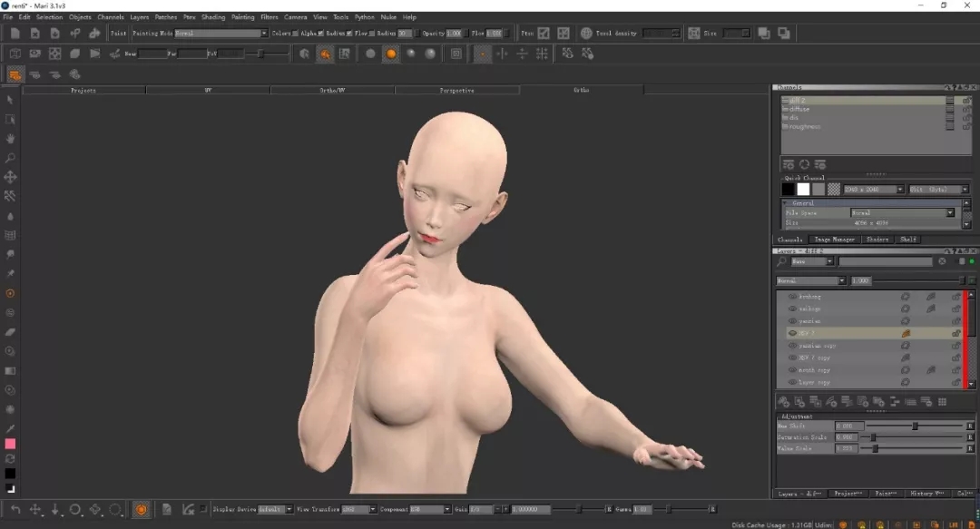Screen dimensions: 980x529
Task: Click the Pan hand tool in left toolbar
Action: point(10,139)
